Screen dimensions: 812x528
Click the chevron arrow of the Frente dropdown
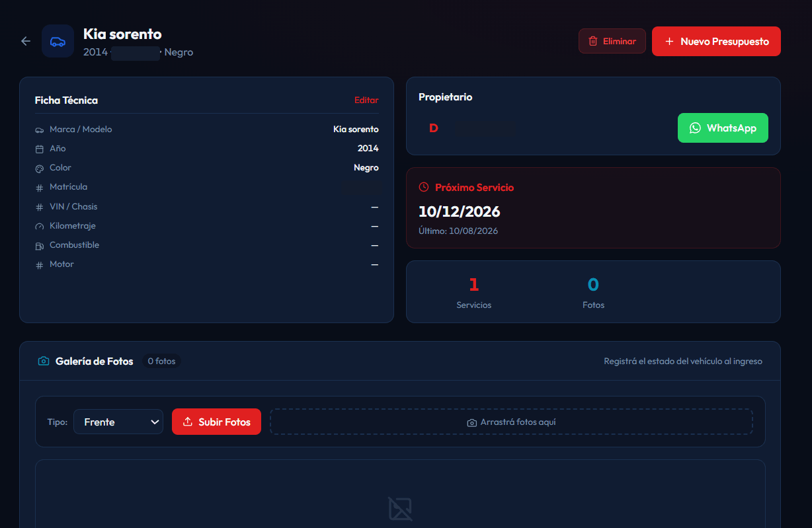tap(155, 422)
